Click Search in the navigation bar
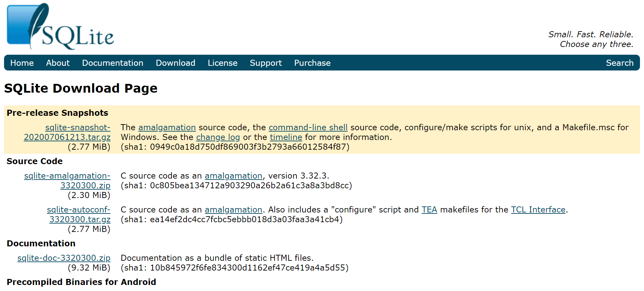The image size is (644, 291). point(620,63)
